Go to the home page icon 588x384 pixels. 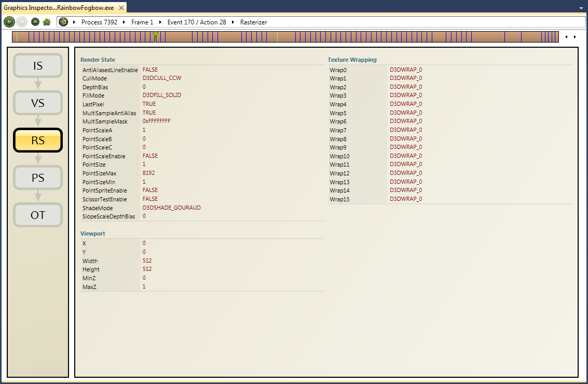[x=47, y=22]
